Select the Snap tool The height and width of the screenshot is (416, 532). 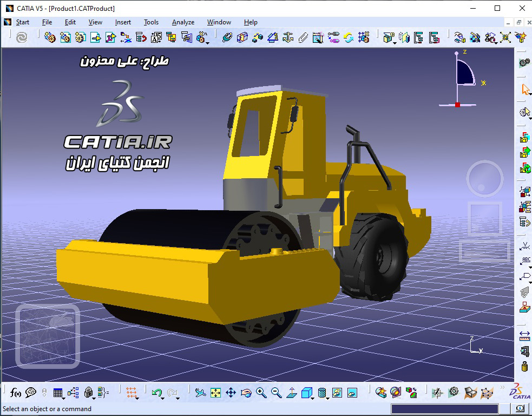click(475, 37)
